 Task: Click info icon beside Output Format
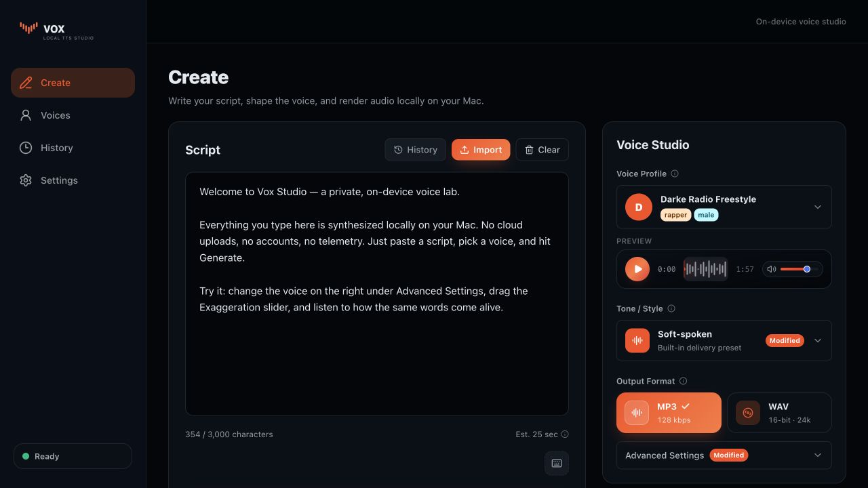coord(684,381)
